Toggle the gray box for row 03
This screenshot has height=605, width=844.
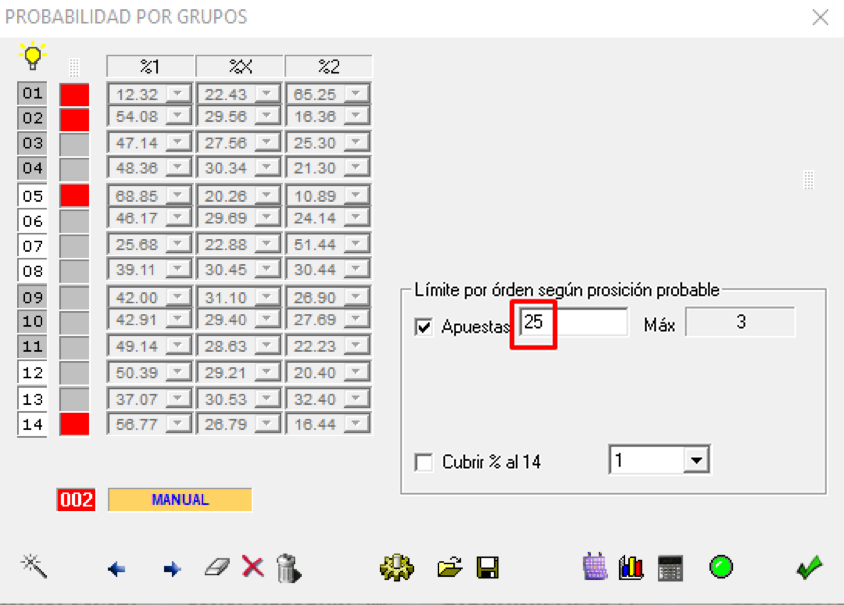click(74, 145)
